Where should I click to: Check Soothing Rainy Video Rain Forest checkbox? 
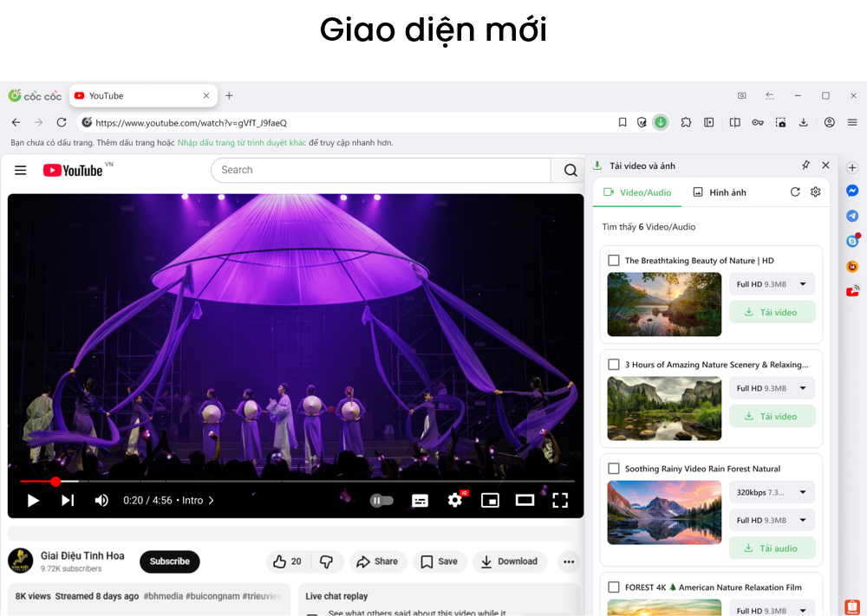click(614, 469)
